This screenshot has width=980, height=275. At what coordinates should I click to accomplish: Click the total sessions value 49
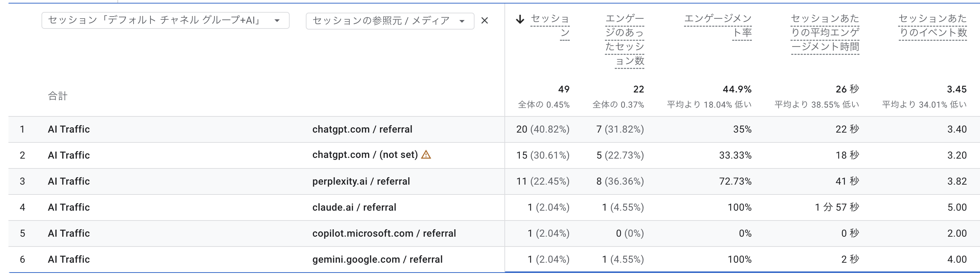coord(563,89)
